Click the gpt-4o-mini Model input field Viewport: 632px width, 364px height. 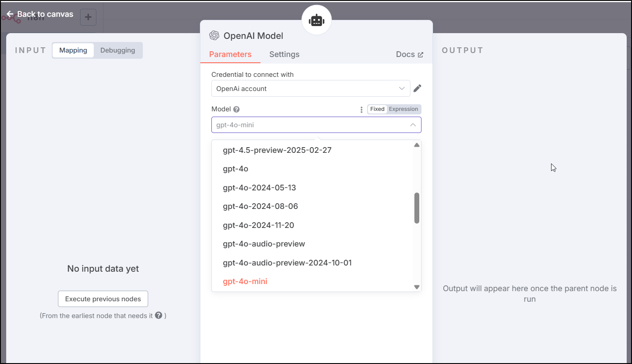316,125
